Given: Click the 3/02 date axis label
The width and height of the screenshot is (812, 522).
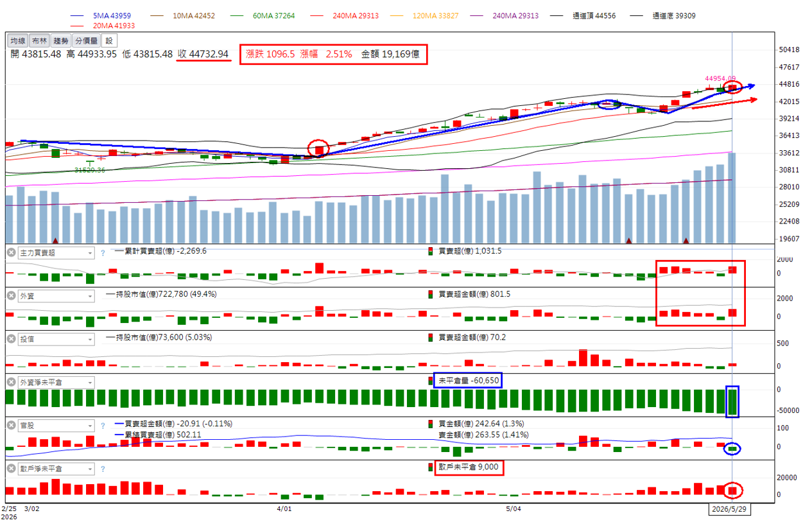Looking at the screenshot, I should [x=31, y=508].
